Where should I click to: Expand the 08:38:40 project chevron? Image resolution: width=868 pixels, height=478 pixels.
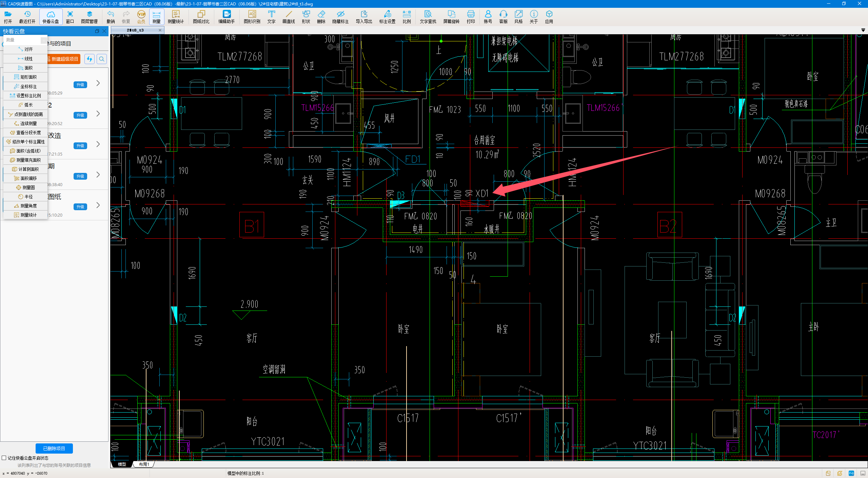click(x=98, y=175)
